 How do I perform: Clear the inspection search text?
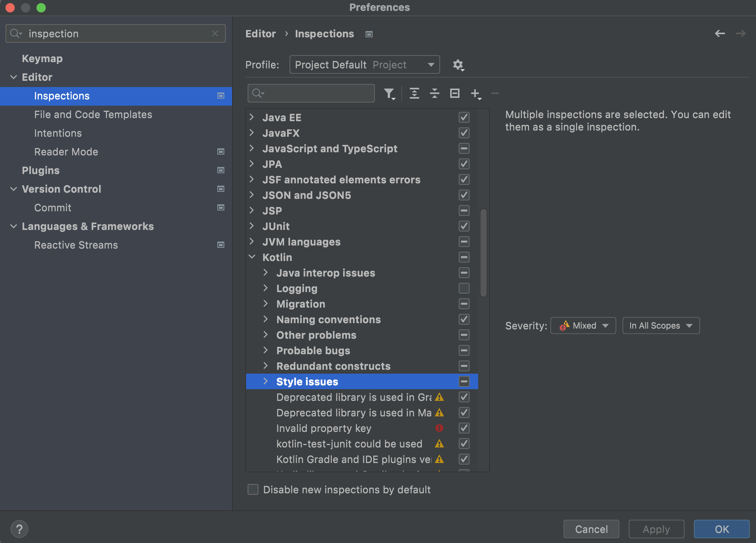pos(215,34)
